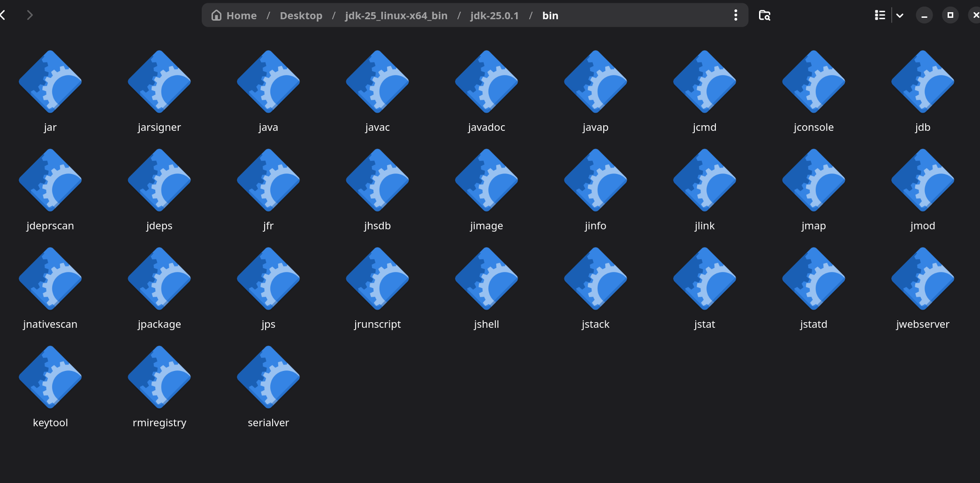This screenshot has width=980, height=483.
Task: Select the keytool executable icon
Action: [50, 377]
